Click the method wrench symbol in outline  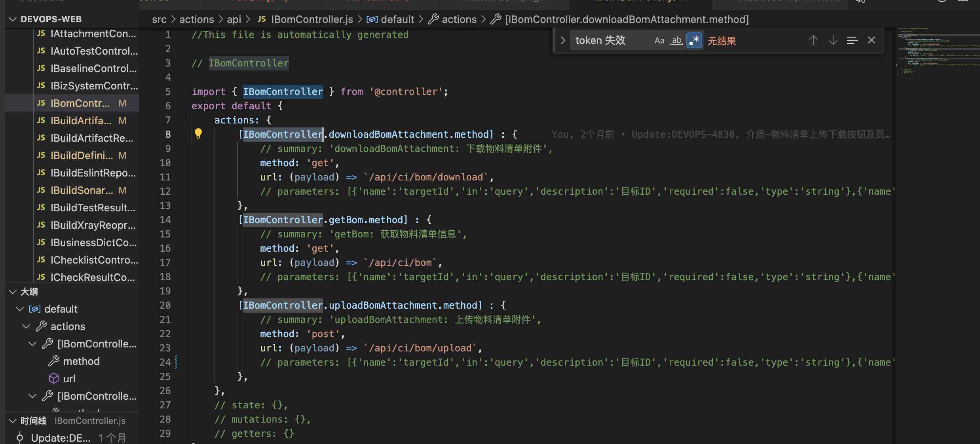coord(54,361)
